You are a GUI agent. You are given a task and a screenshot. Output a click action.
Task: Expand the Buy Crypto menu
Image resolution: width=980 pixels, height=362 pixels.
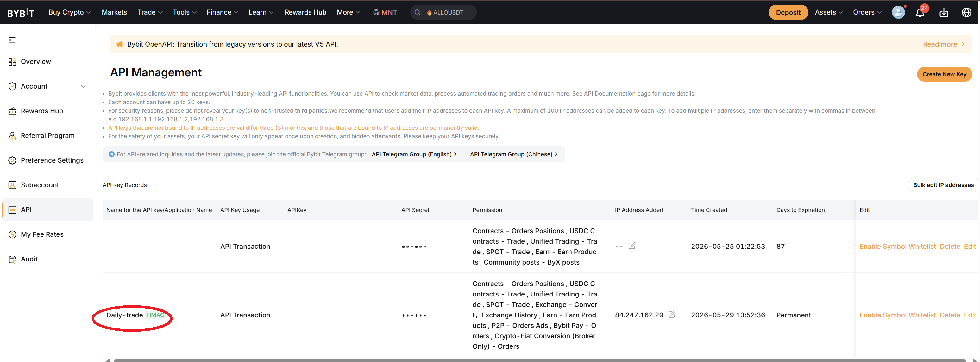tap(70, 13)
